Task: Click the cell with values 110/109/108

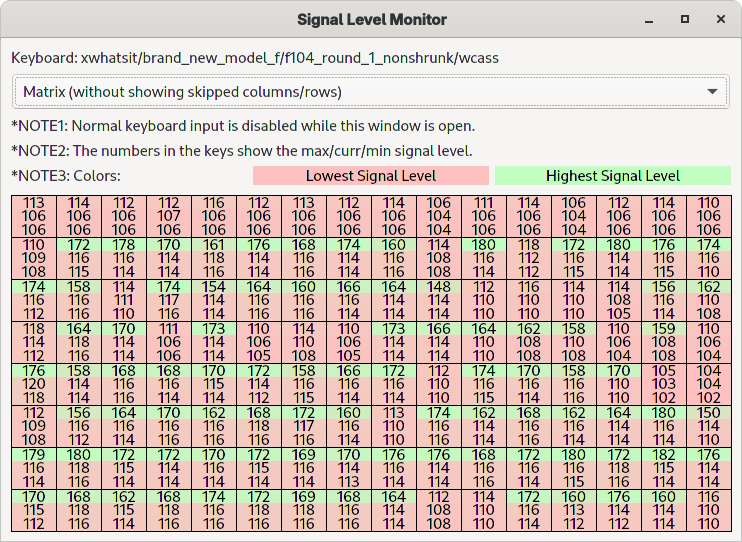Action: coord(34,258)
